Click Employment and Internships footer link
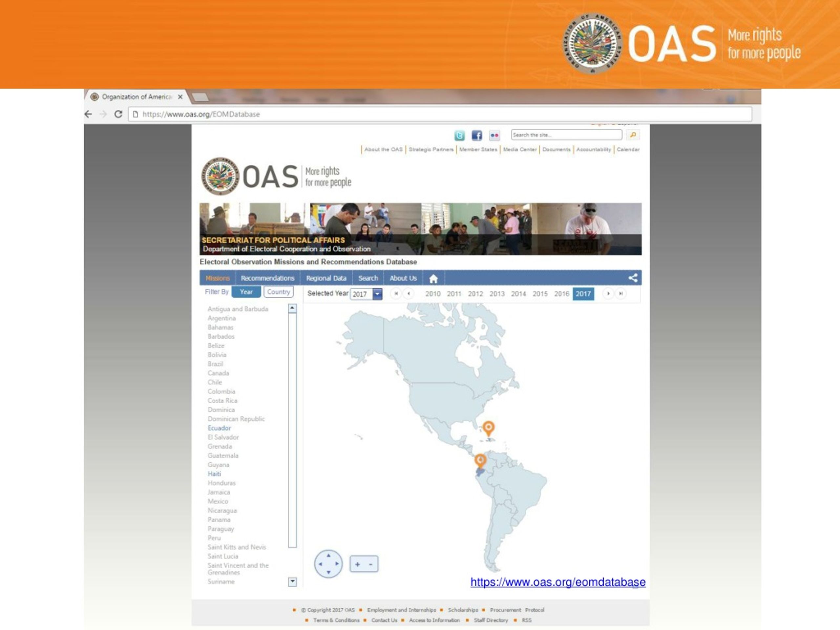 point(401,610)
